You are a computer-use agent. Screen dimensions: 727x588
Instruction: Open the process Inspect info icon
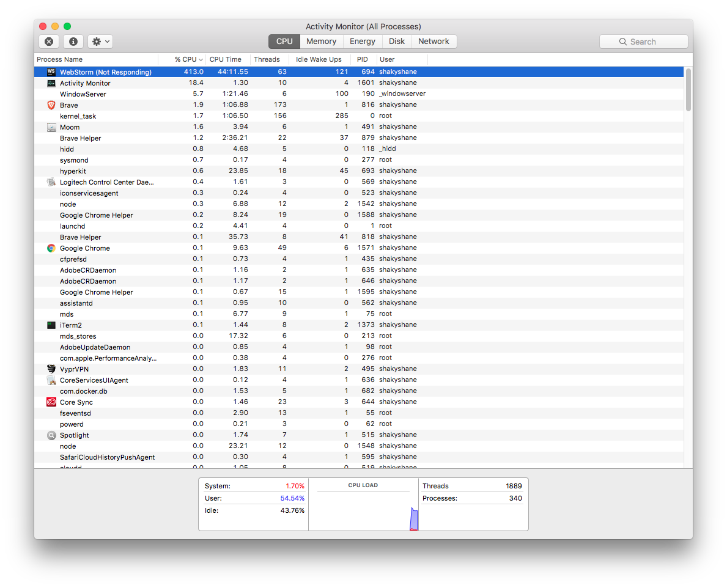73,42
